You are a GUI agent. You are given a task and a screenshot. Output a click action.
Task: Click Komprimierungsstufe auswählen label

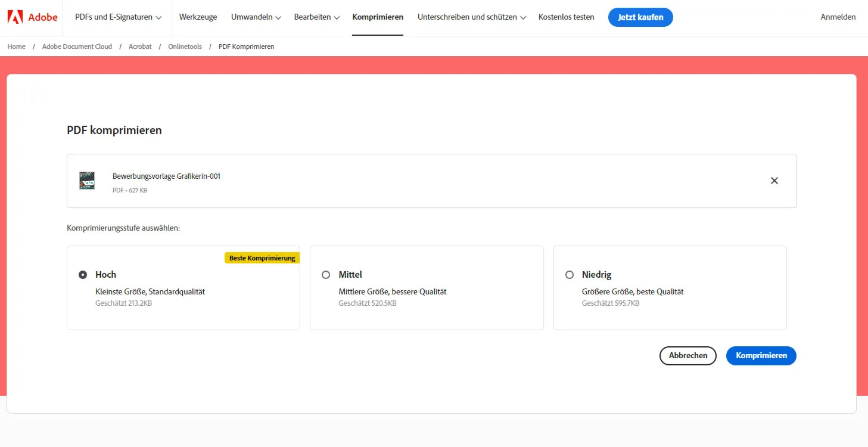point(123,228)
